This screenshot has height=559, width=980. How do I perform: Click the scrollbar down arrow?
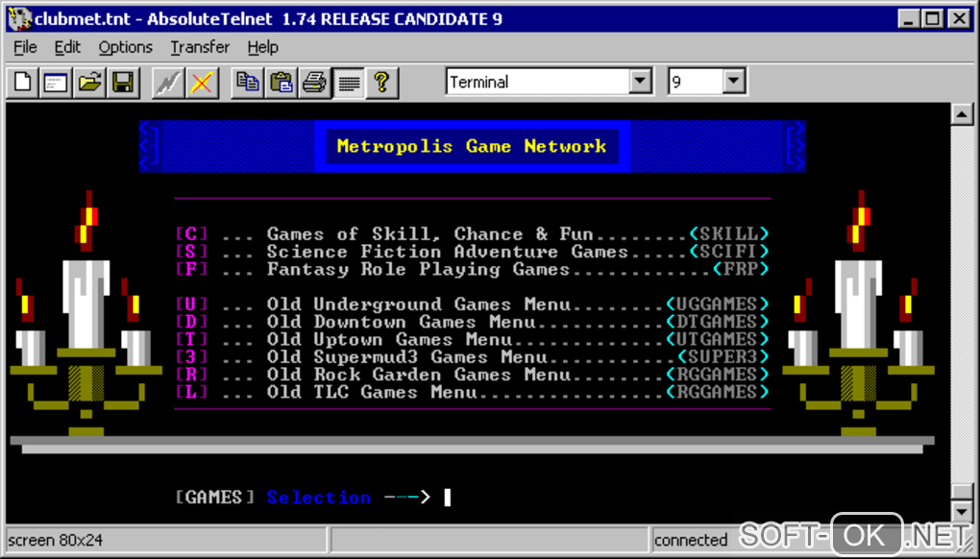[x=961, y=512]
